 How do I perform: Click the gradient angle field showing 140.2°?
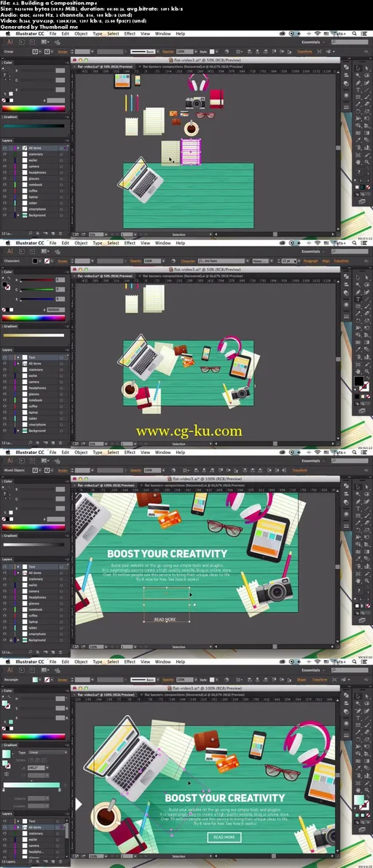pos(35,768)
